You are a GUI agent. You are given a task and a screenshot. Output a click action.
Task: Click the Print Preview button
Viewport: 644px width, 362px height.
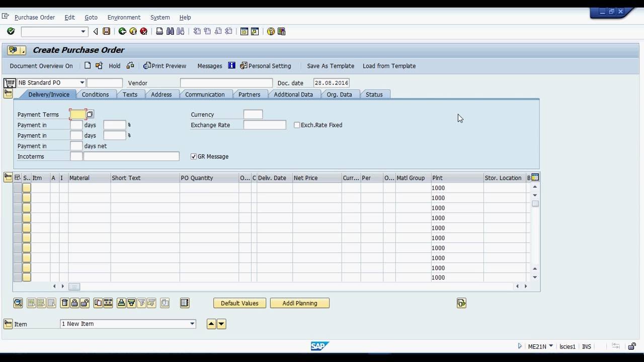click(165, 66)
